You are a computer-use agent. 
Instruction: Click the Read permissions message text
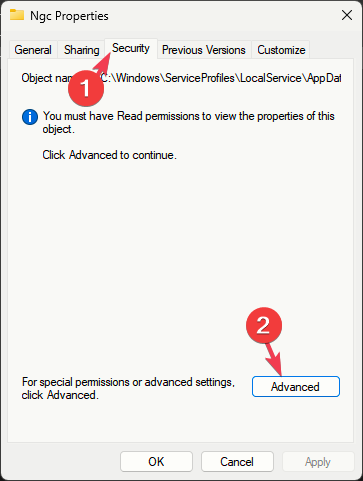188,122
